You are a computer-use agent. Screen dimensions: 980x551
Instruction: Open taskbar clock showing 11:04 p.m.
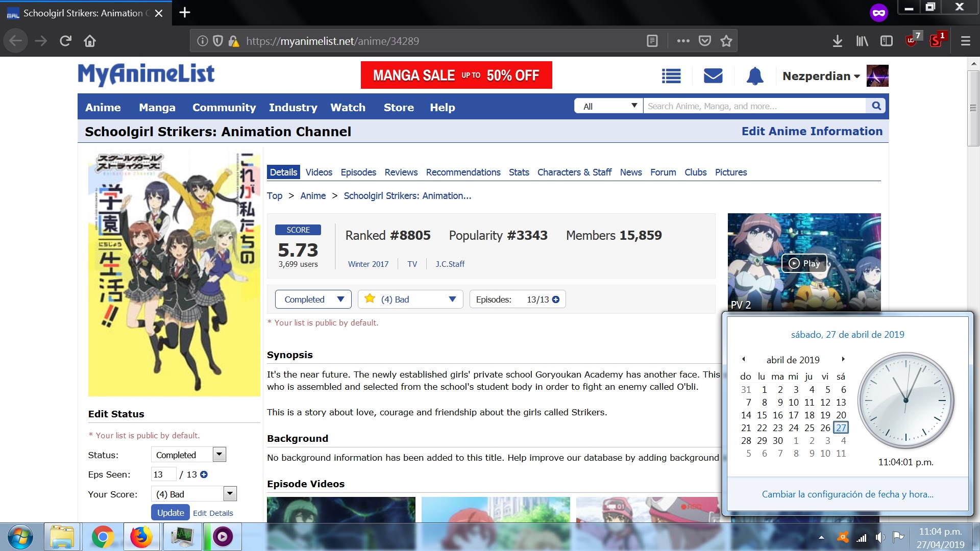click(x=940, y=538)
